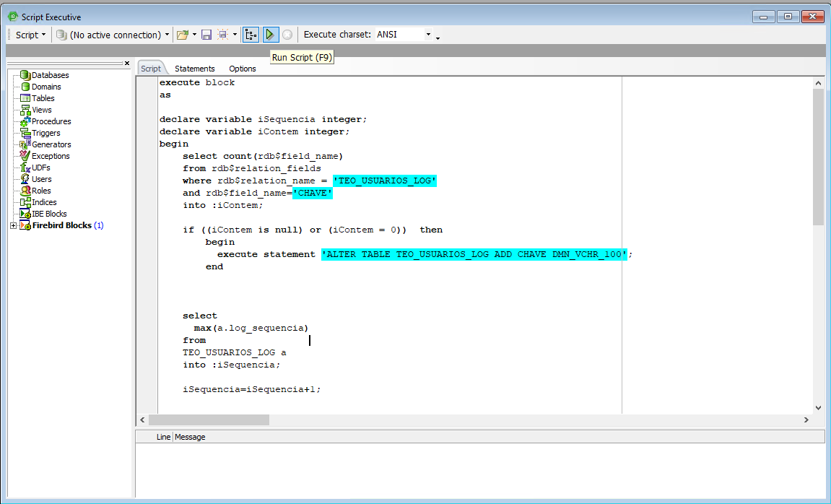Viewport: 831px width, 504px height.
Task: Click the vertical scrollbar down arrow
Action: click(818, 407)
